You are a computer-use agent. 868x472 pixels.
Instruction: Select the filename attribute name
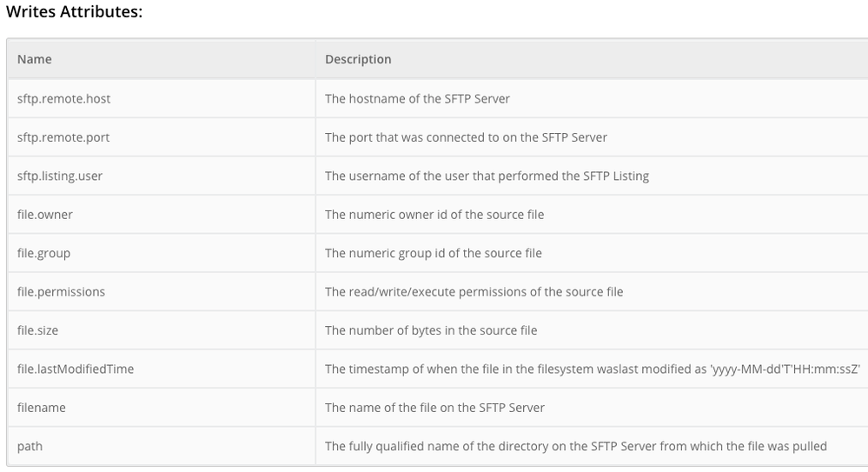pyautogui.click(x=42, y=407)
